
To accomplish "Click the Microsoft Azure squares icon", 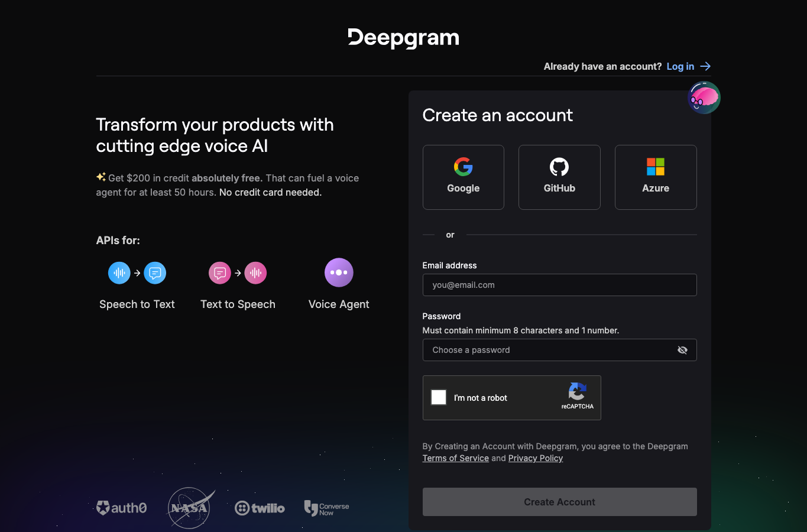I will pyautogui.click(x=656, y=167).
